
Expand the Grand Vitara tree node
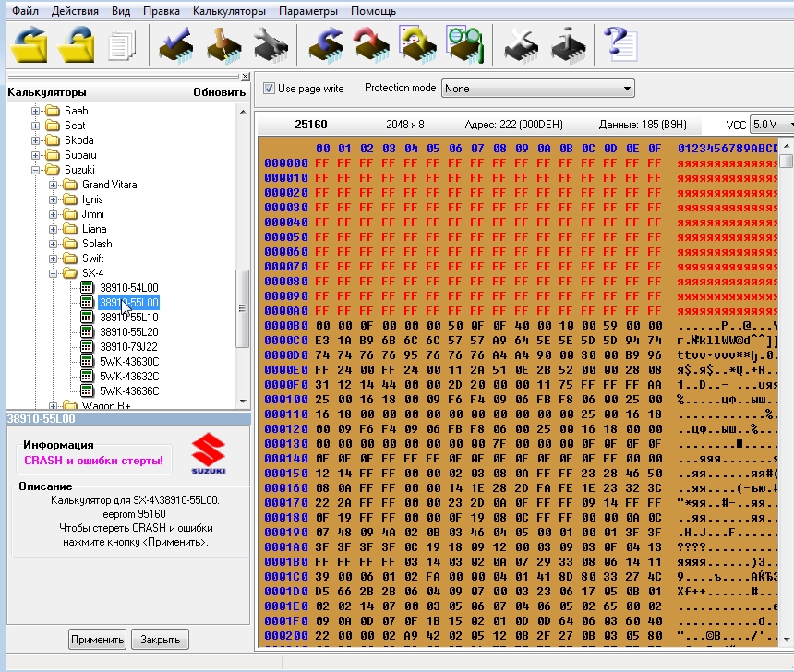point(53,185)
